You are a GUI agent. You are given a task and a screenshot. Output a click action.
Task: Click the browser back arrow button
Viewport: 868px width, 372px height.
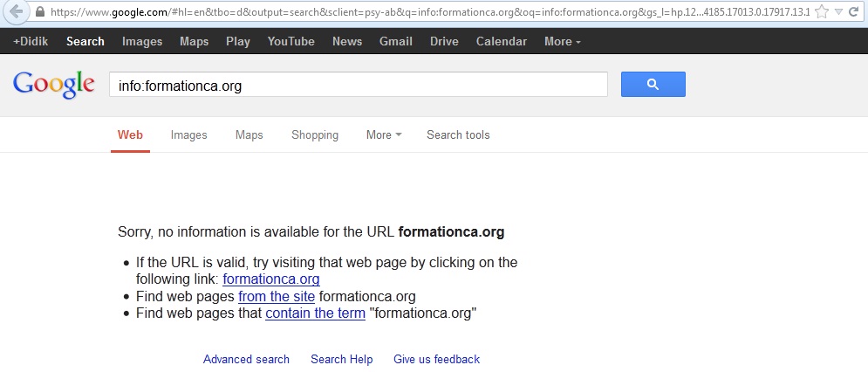[15, 13]
